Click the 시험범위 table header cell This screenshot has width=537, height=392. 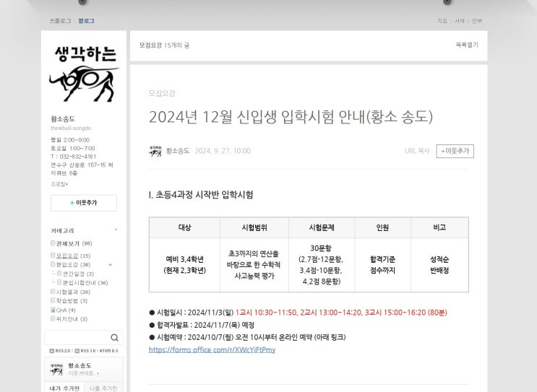click(254, 227)
